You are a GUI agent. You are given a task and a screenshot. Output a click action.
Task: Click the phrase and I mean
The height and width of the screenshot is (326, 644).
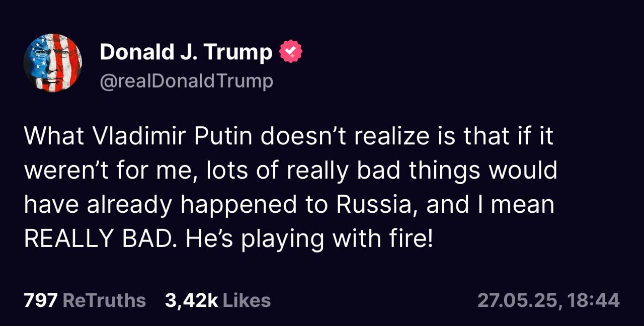490,205
